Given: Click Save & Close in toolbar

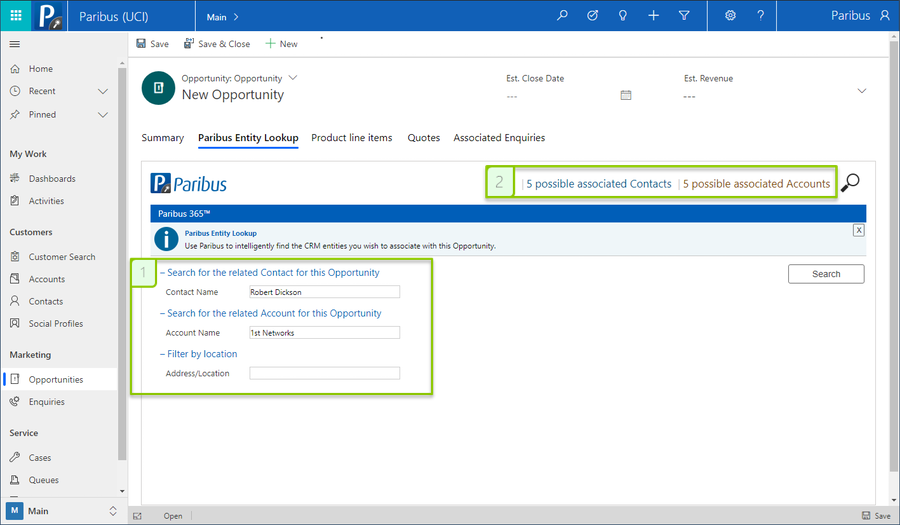Looking at the screenshot, I should (x=217, y=44).
